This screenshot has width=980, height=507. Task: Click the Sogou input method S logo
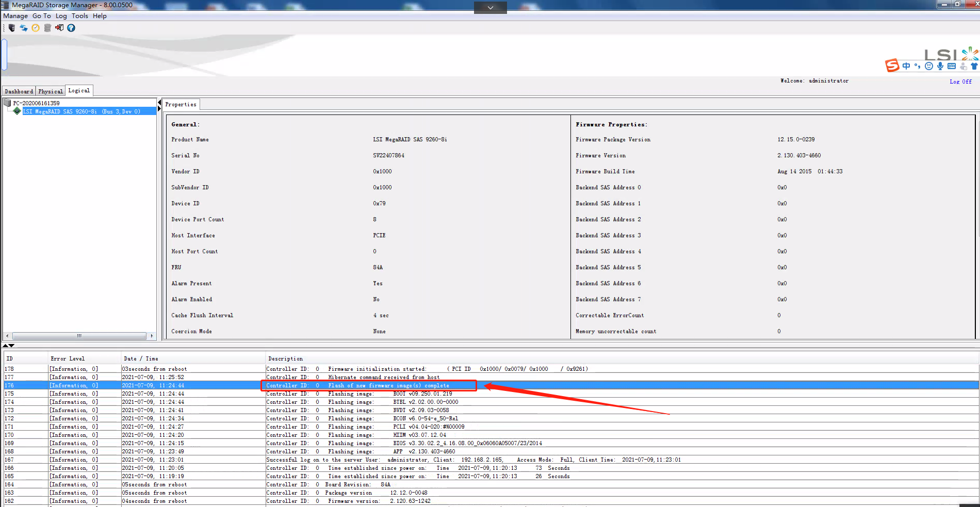coord(892,66)
